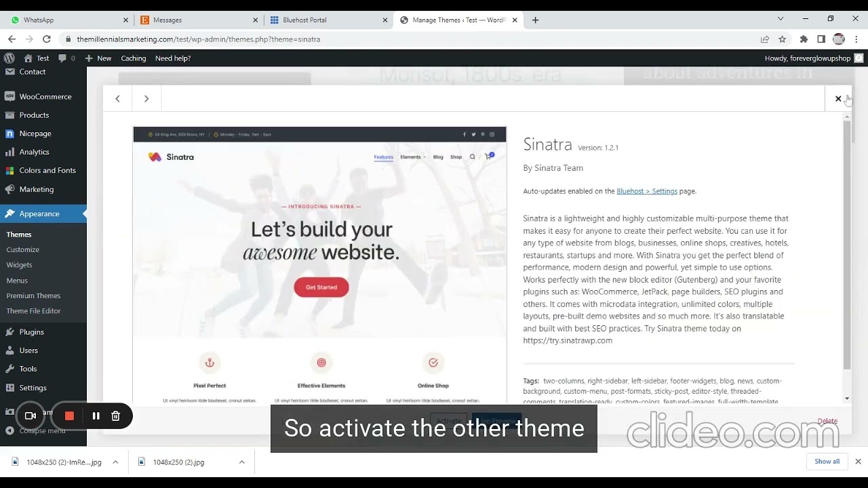Share this page icon in address bar
The height and width of the screenshot is (488, 868).
pos(765,39)
